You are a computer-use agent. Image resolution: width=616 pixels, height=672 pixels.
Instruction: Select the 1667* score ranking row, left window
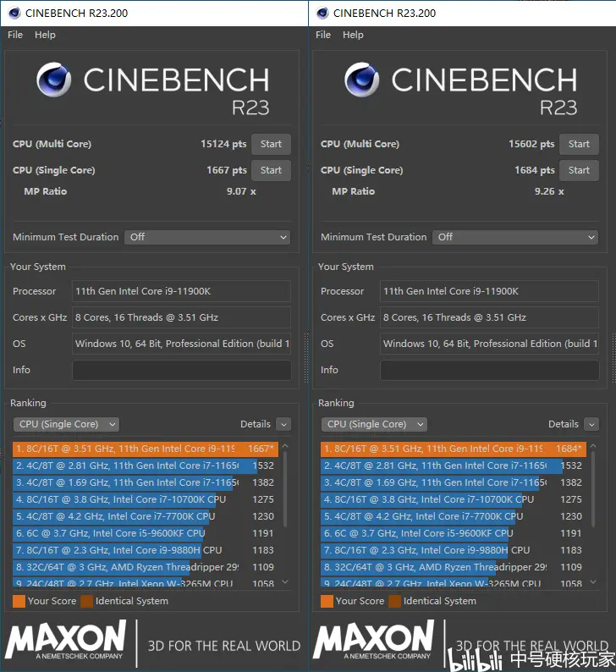pyautogui.click(x=146, y=449)
